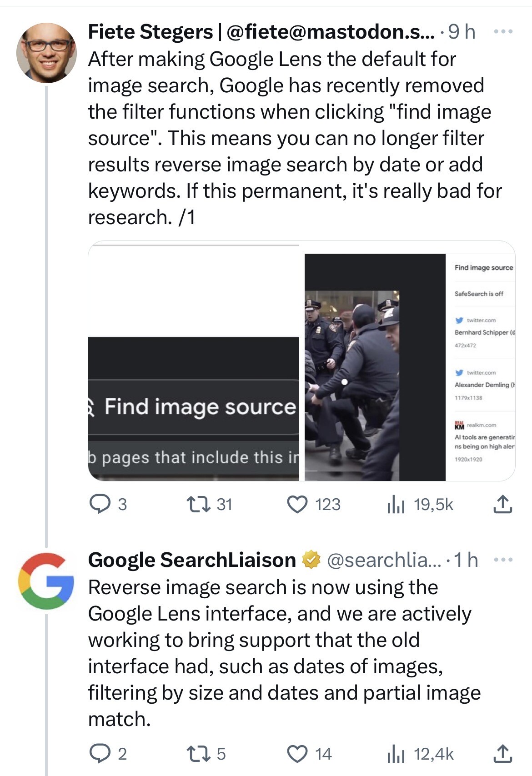This screenshot has height=776, width=532.
Task: Click the @searchlia... handle
Action: click(x=384, y=560)
